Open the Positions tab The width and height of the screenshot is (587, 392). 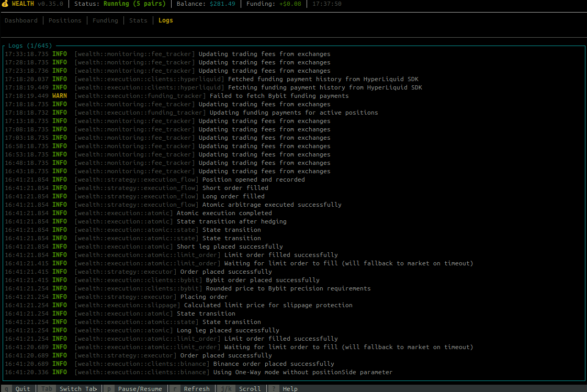pyautogui.click(x=65, y=20)
